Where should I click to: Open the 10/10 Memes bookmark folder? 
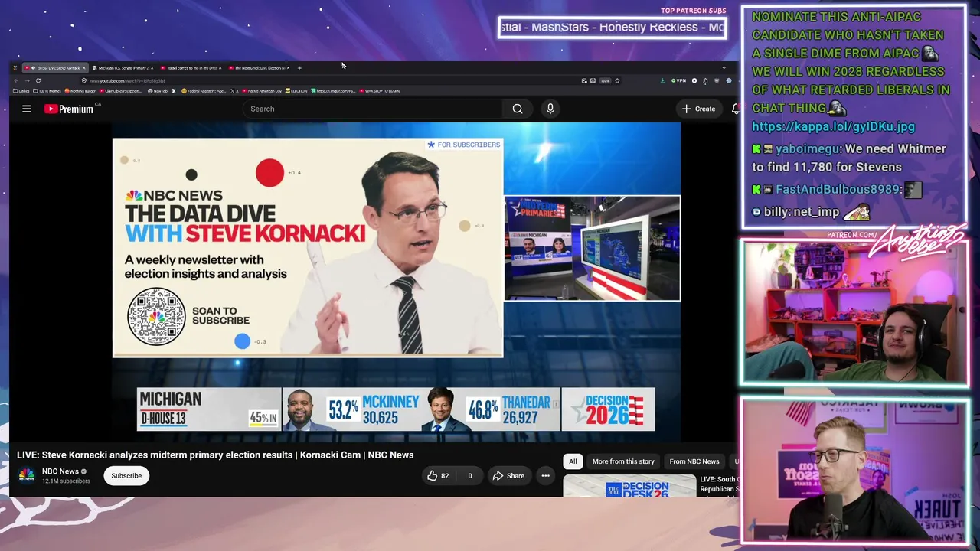pos(47,91)
